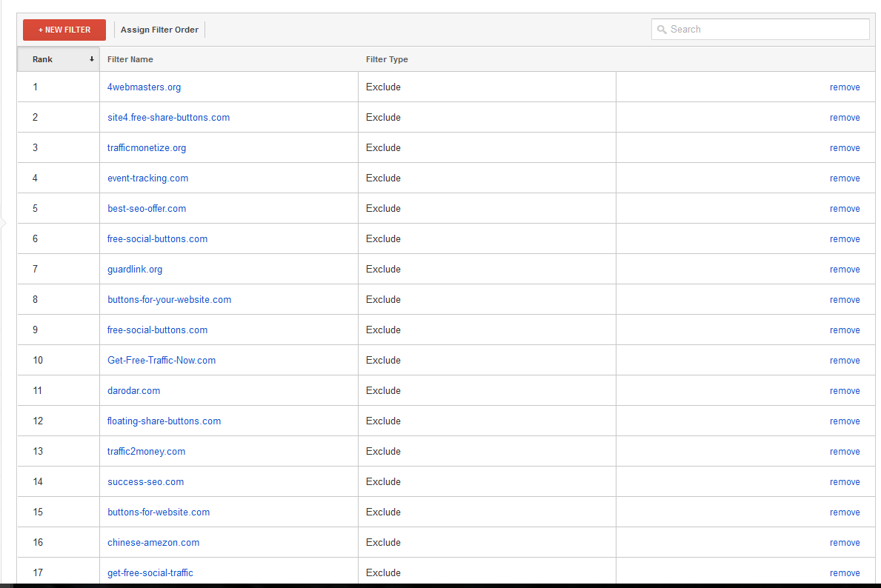The height and width of the screenshot is (588, 881).
Task: Open the event-tracking.com filter
Action: tap(147, 178)
